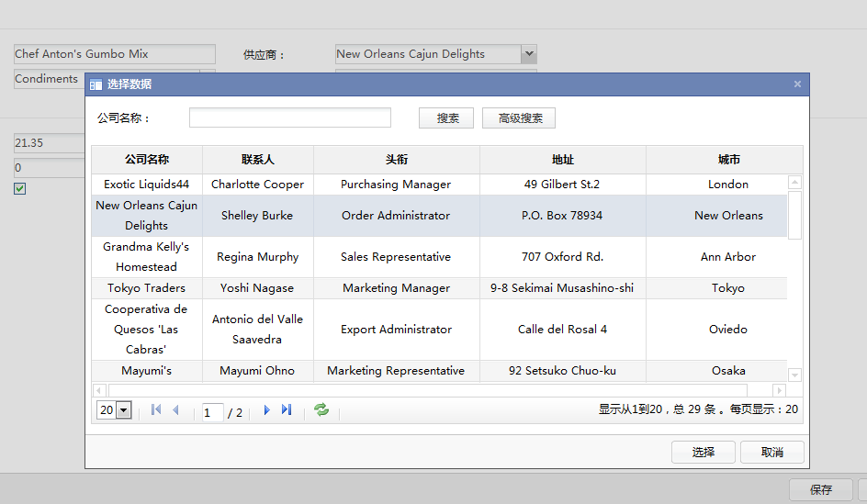
Task: Click the city cell Ann Arbor
Action: [716, 257]
